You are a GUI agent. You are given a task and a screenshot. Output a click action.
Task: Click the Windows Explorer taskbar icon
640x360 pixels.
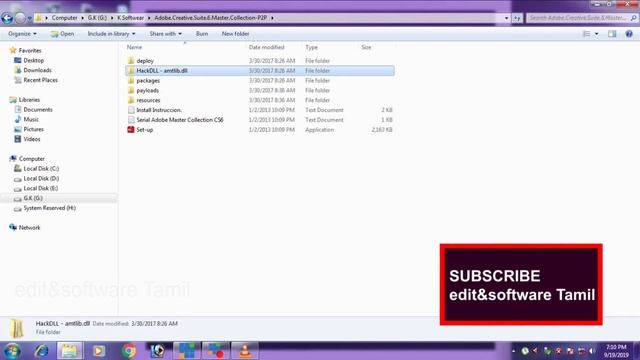coord(69,351)
